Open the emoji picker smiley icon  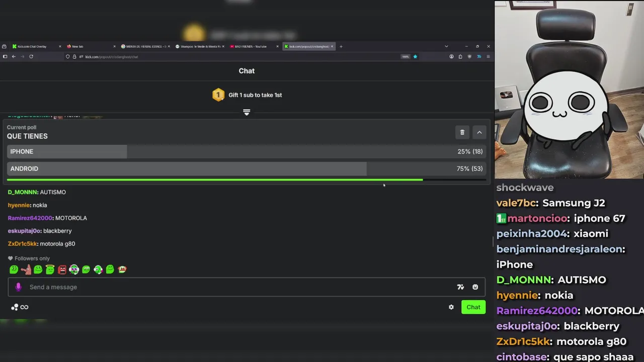click(475, 287)
